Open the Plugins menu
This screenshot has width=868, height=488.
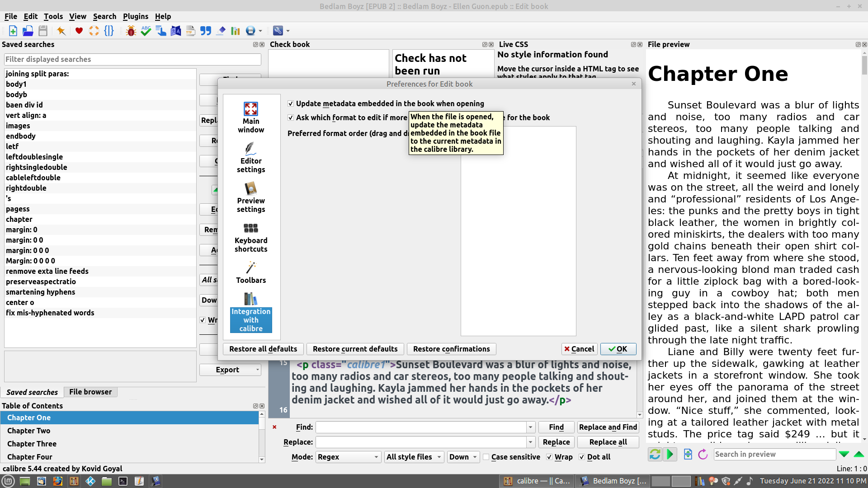tap(135, 16)
